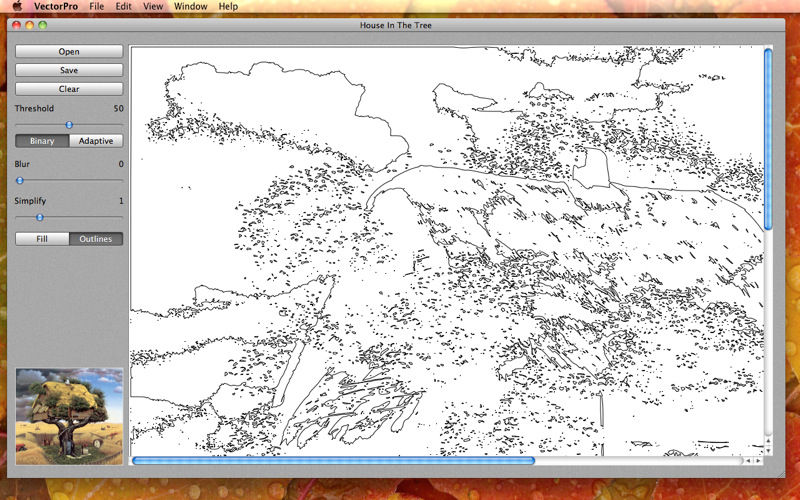Click the Simplify label
Viewport: 800px width, 500px height.
click(x=30, y=201)
